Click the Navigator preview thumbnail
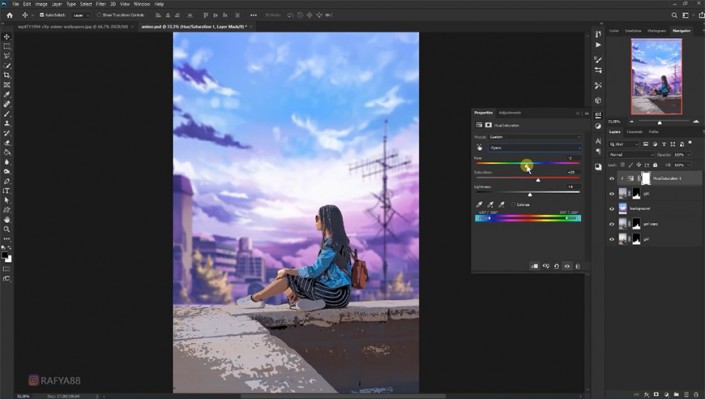 (x=656, y=76)
